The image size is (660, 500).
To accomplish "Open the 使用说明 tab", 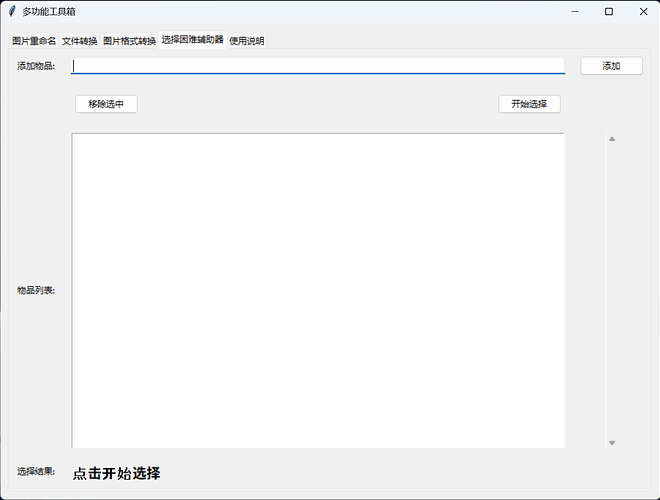I will coord(246,41).
